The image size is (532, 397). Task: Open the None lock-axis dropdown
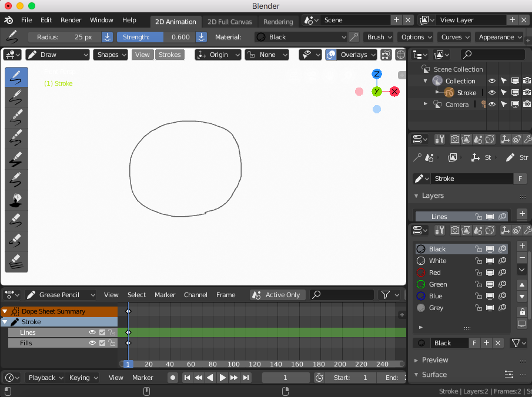[267, 55]
